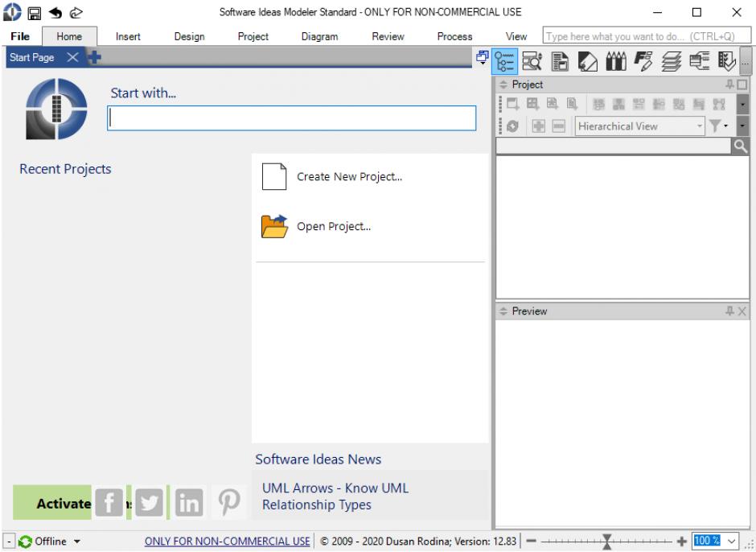Screen dimensions: 756x552
Task: Switch to the Review ribbon tab
Action: coord(388,37)
